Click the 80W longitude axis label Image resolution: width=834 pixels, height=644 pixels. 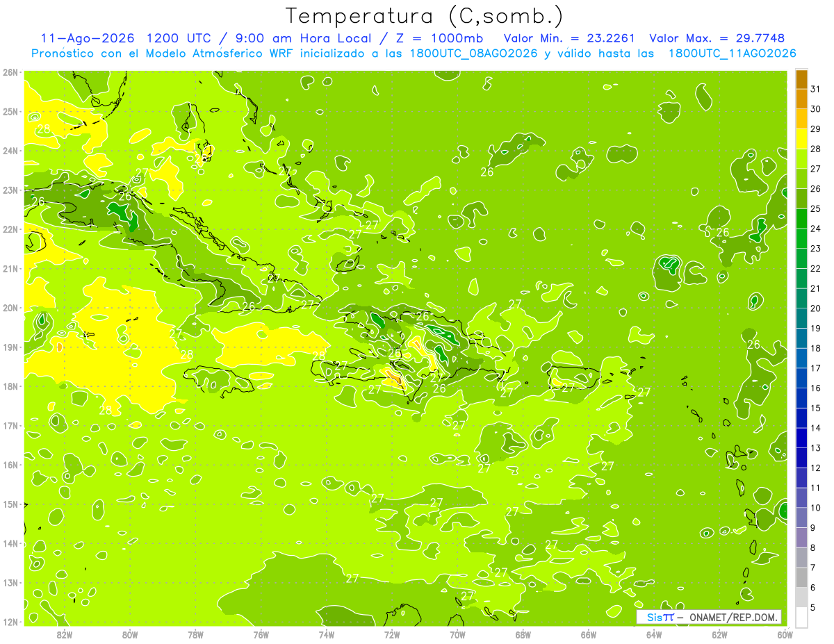129,634
